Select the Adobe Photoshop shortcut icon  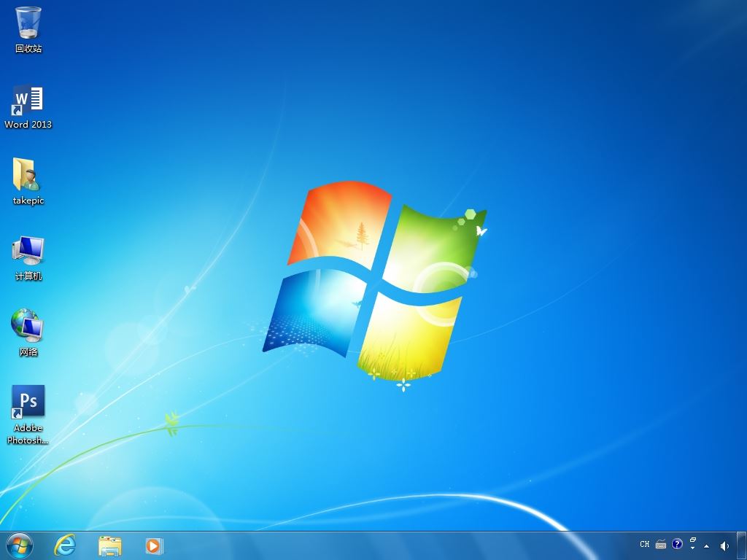tap(28, 402)
